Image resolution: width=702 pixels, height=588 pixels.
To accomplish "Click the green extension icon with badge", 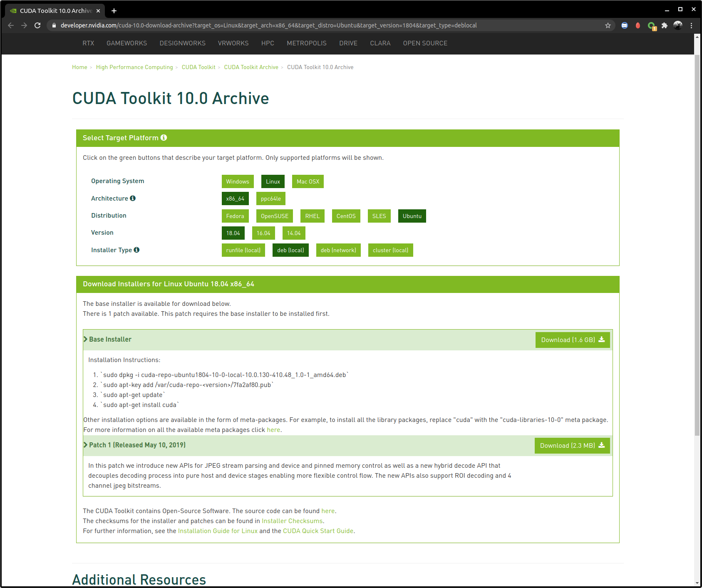I will 652,26.
